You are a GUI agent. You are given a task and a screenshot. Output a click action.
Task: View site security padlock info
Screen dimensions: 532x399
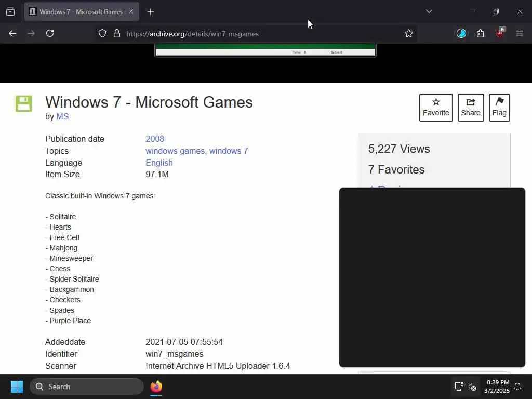tap(117, 34)
